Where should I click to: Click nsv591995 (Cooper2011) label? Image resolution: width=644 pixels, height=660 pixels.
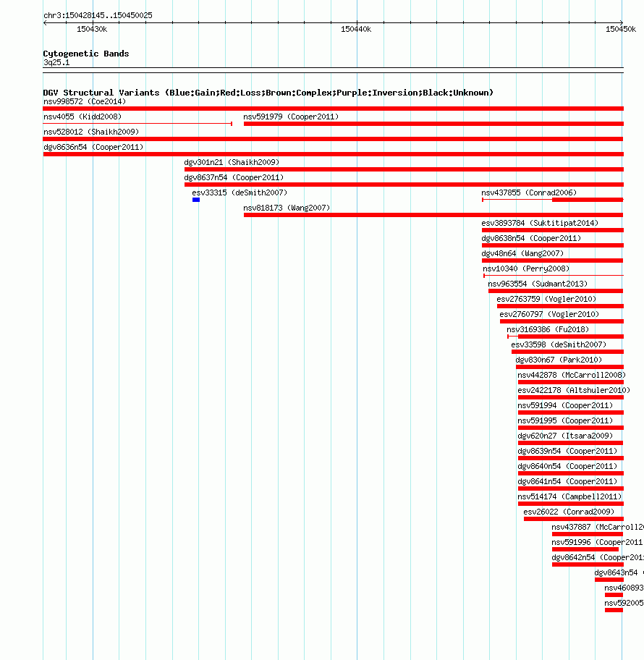click(565, 420)
